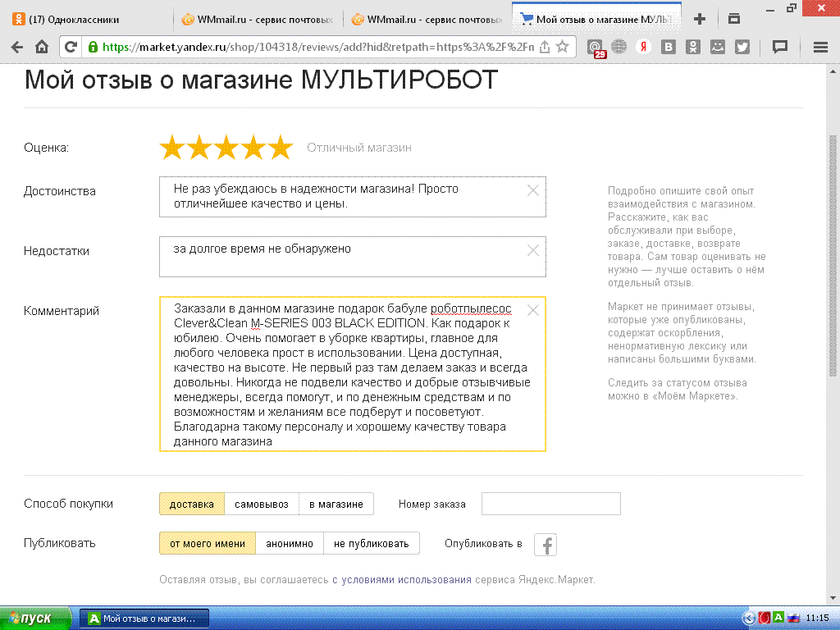This screenshot has height=630, width=840.
Task: Select the Мой отзыв о магази taskbar item
Action: point(144,619)
